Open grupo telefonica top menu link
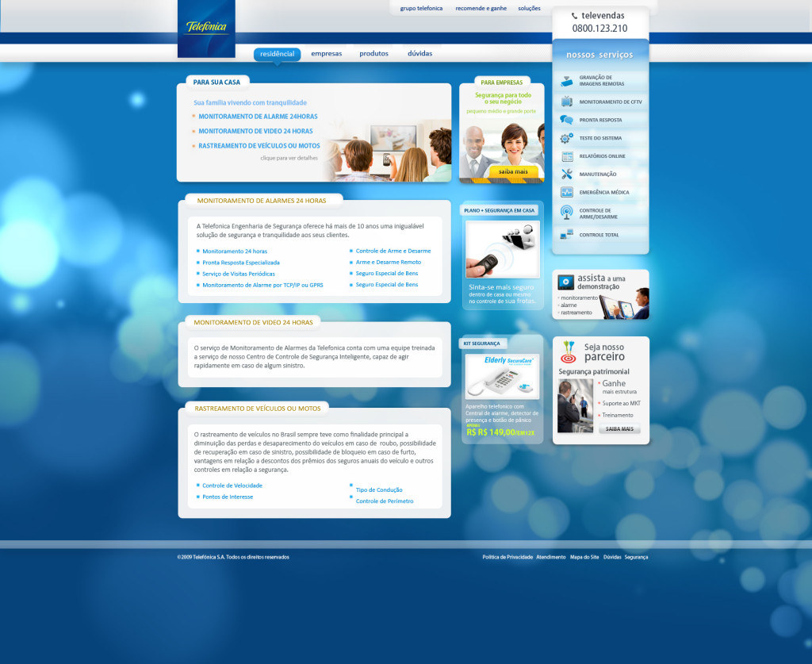Screen dimensions: 812x664 421,8
